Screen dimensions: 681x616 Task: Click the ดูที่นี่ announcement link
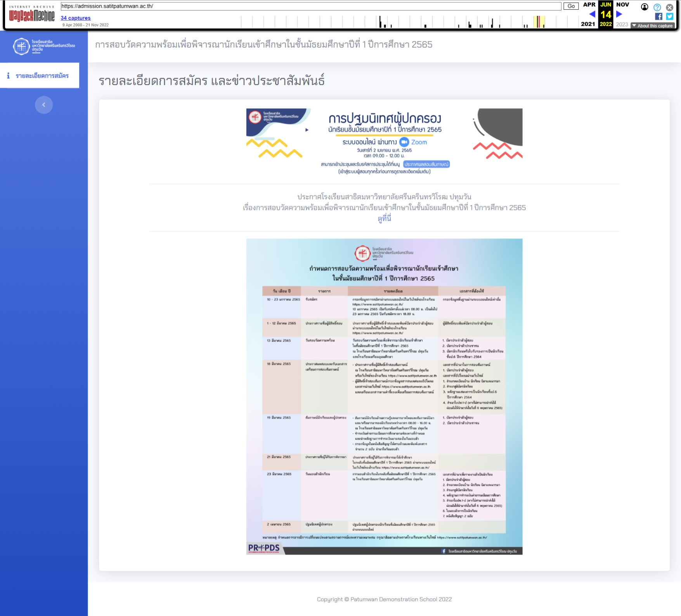pyautogui.click(x=384, y=219)
